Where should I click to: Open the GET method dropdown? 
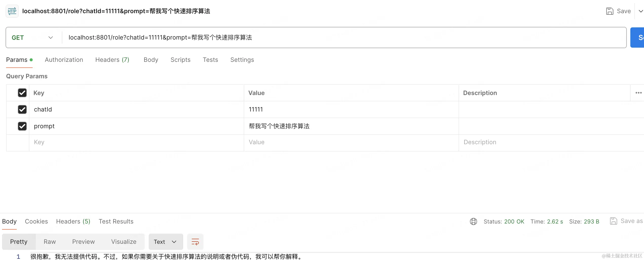(x=32, y=38)
